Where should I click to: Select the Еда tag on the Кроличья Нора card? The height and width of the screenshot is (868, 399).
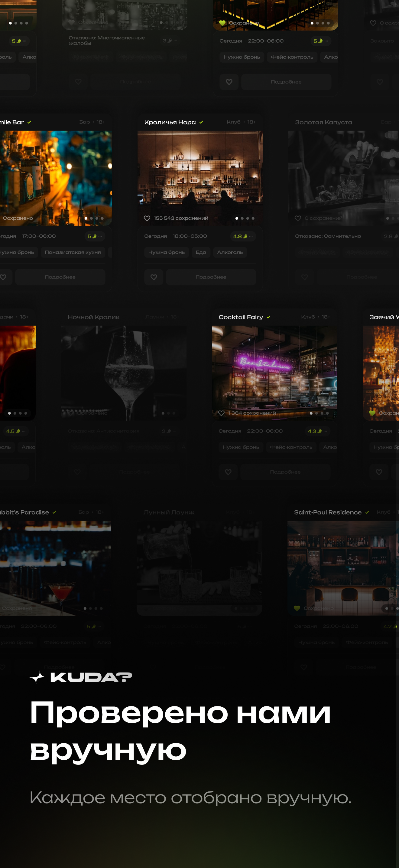[201, 252]
